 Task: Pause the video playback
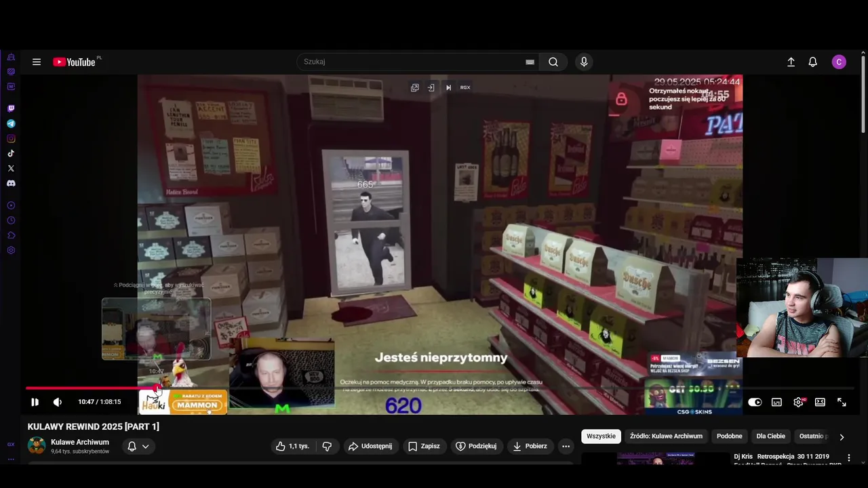(35, 402)
